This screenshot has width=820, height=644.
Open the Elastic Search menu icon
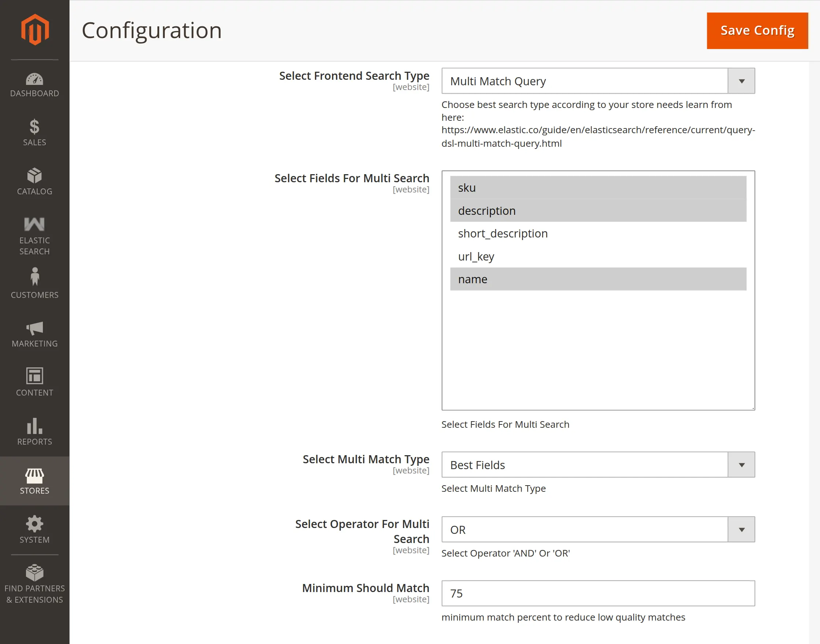pos(35,224)
